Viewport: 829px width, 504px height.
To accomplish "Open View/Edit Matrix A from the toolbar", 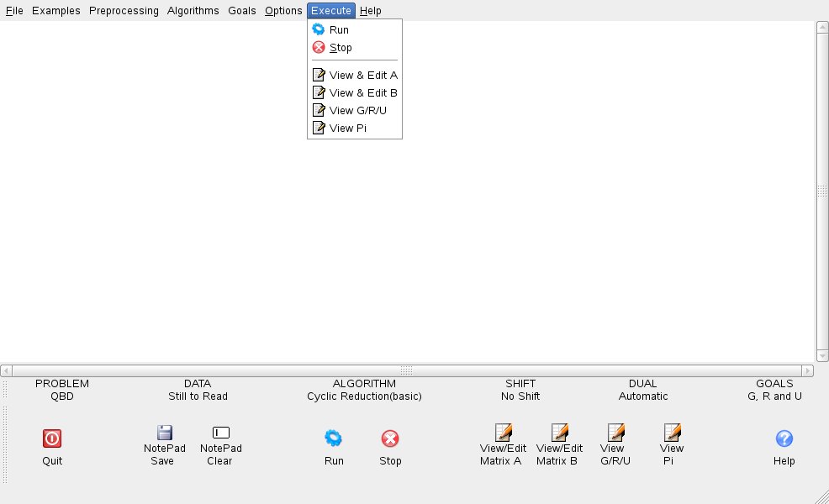I will pos(503,433).
